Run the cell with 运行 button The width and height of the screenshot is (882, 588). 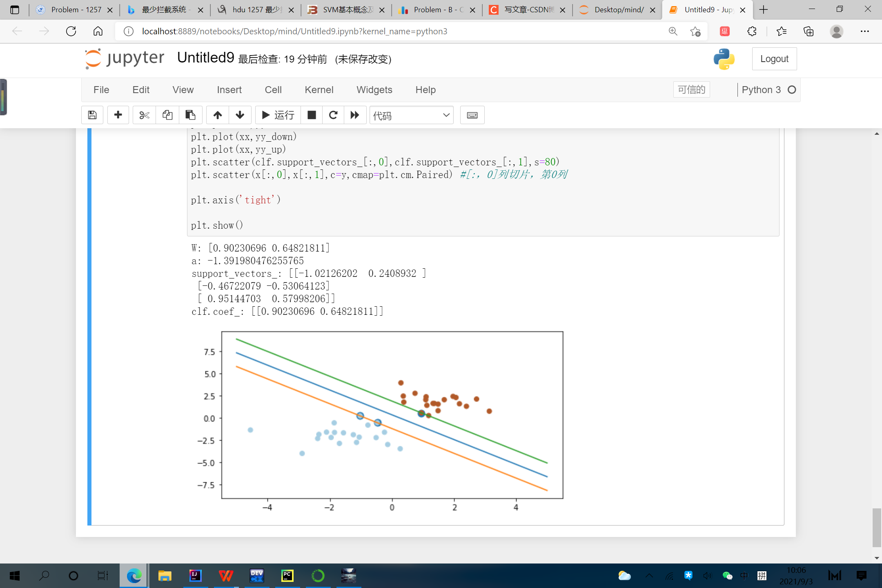(x=278, y=115)
